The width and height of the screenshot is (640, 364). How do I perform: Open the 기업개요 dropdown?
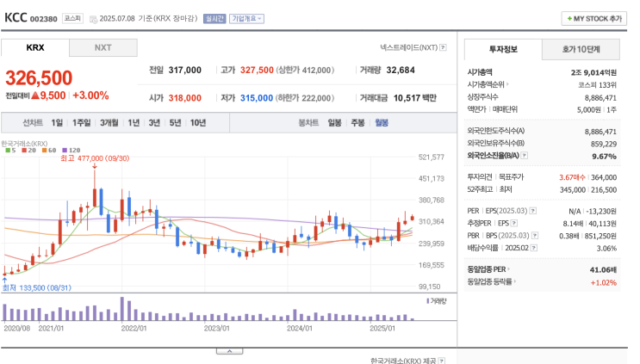246,19
